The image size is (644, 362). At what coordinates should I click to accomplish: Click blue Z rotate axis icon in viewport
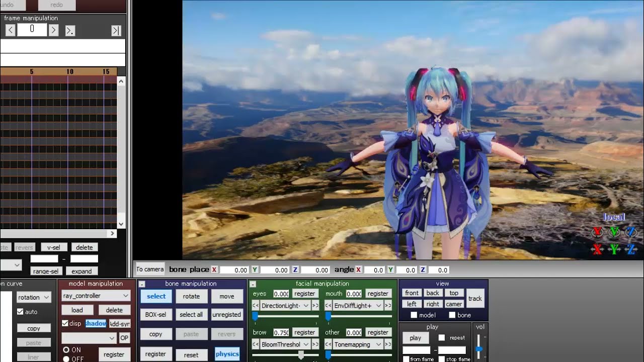631,232
